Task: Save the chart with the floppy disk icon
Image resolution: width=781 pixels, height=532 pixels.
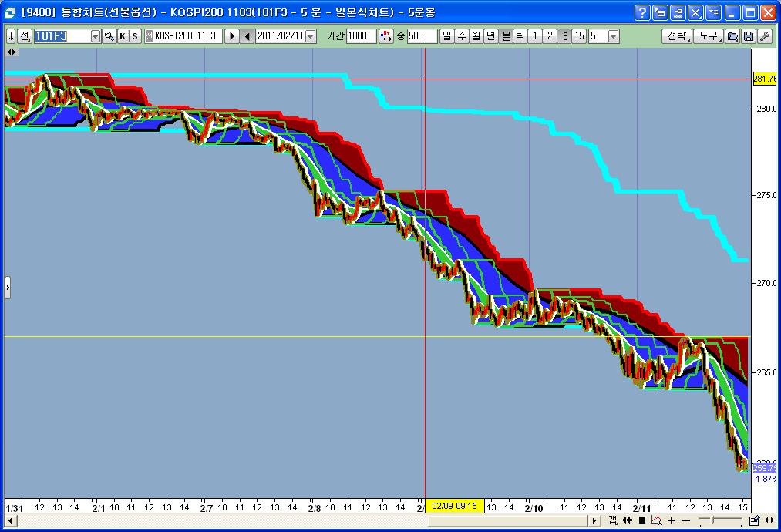Action: tap(749, 36)
